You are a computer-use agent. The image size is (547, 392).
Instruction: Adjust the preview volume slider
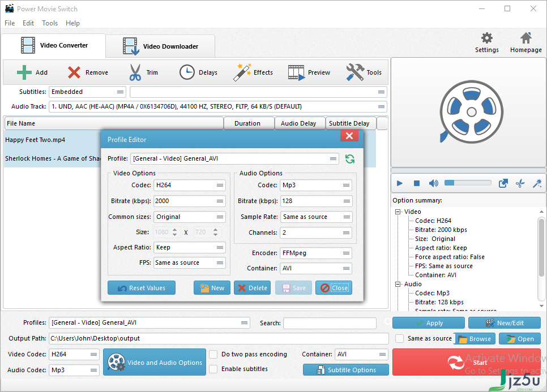pyautogui.click(x=468, y=183)
